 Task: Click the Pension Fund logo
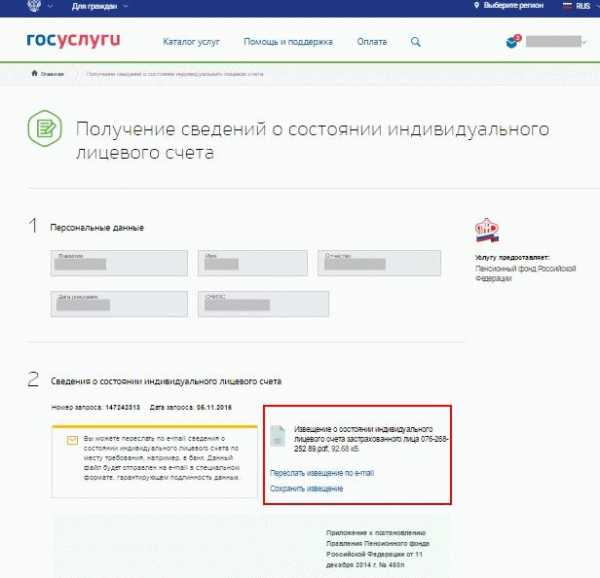[487, 230]
